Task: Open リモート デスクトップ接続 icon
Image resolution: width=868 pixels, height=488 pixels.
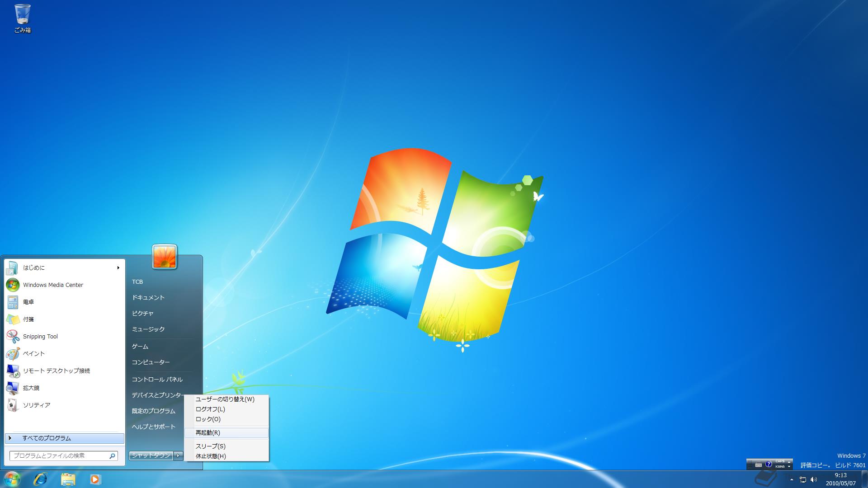Action: pyautogui.click(x=13, y=371)
